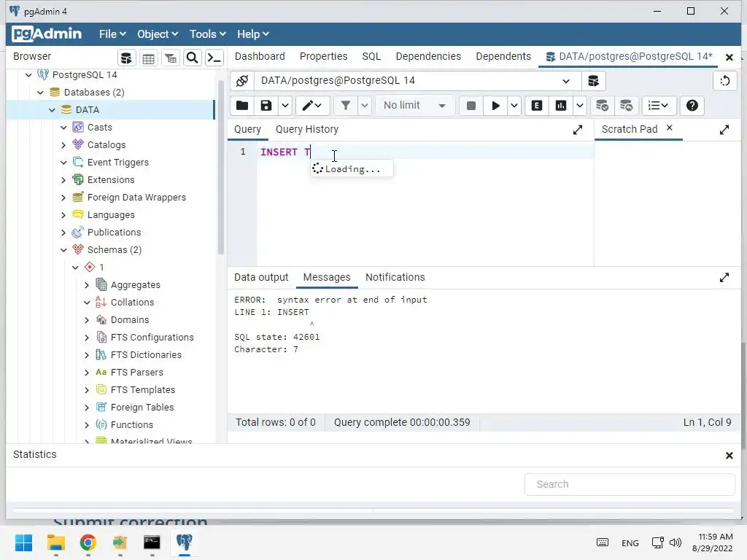The width and height of the screenshot is (747, 560).
Task: Open the No limit rows dropdown
Action: 415,105
